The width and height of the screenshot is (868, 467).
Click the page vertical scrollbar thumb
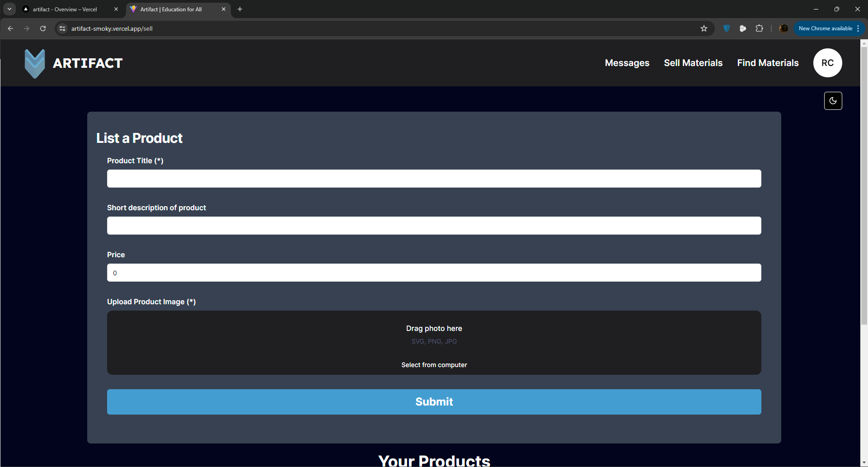click(864, 185)
